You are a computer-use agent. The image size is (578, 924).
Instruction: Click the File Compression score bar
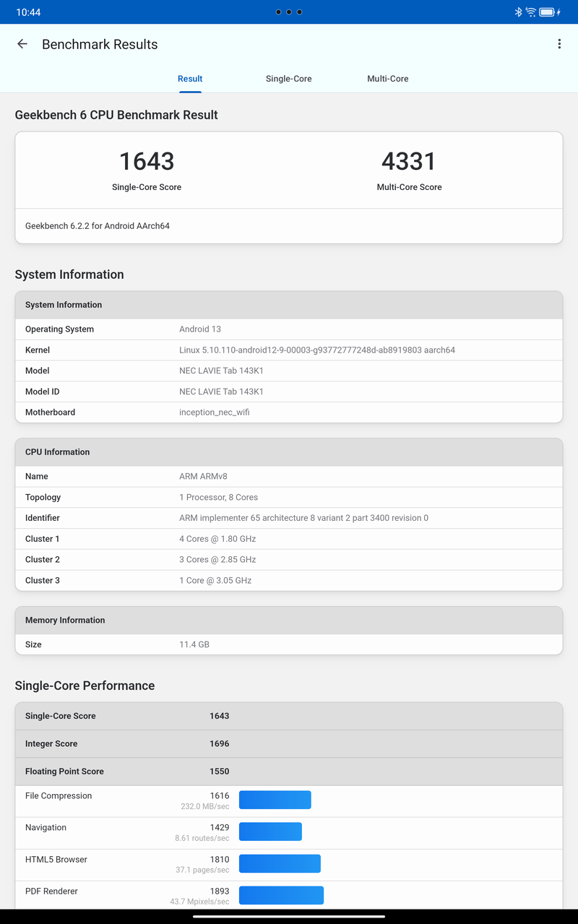tap(275, 800)
